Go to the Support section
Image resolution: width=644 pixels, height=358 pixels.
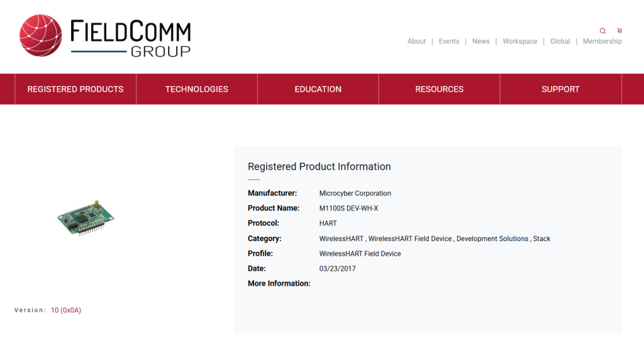point(560,89)
